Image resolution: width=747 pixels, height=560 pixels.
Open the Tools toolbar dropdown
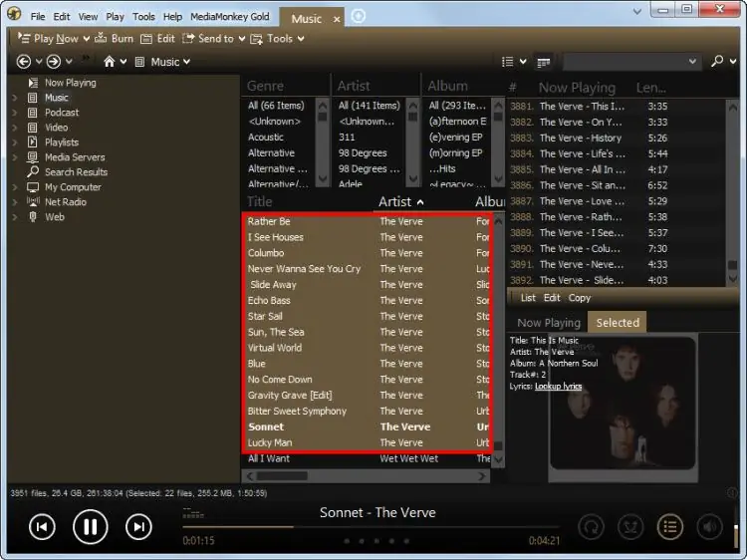(301, 39)
